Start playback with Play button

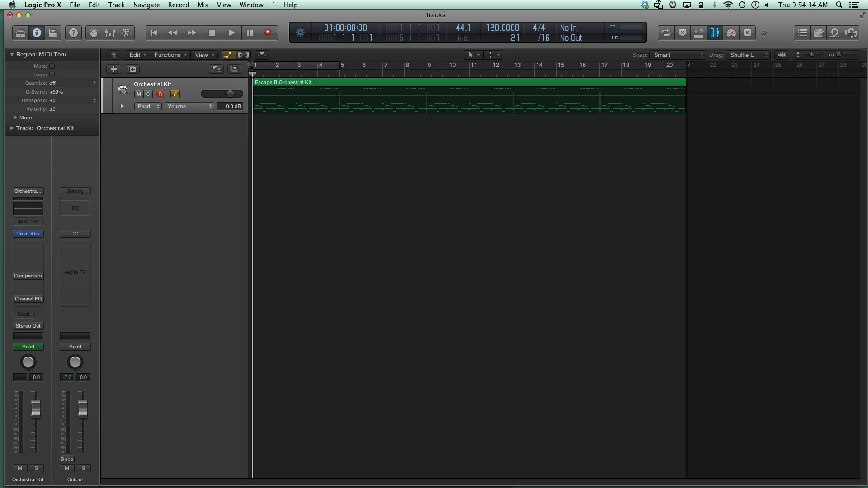231,33
